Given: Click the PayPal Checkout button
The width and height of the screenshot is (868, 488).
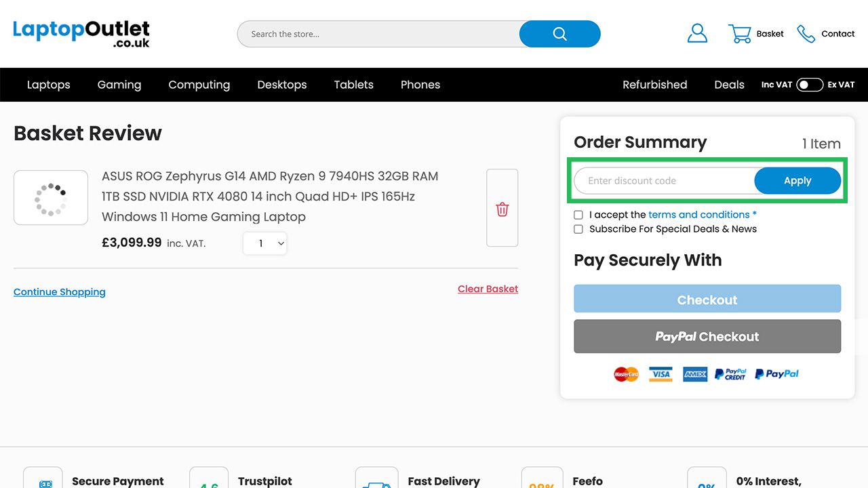Looking at the screenshot, I should tap(707, 336).
